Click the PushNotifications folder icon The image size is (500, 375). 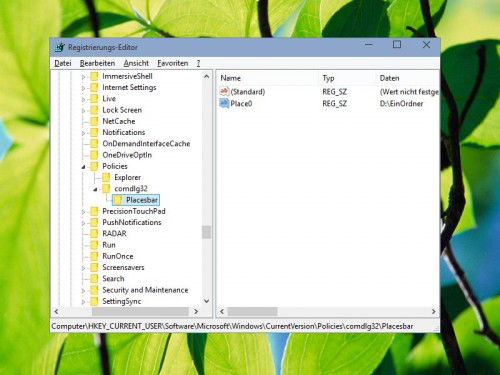(x=94, y=222)
